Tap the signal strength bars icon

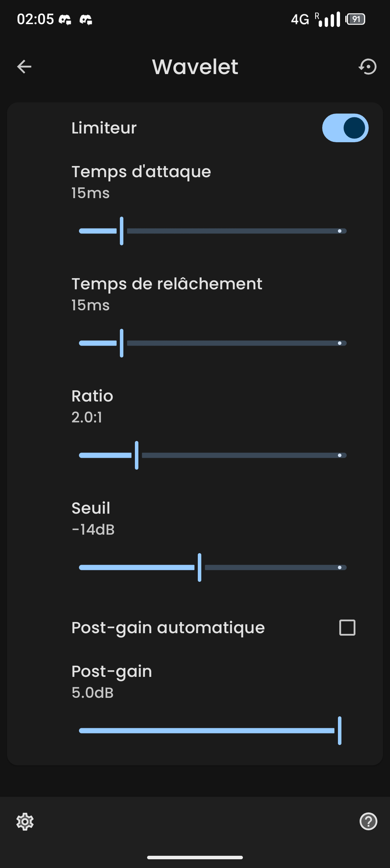point(329,20)
